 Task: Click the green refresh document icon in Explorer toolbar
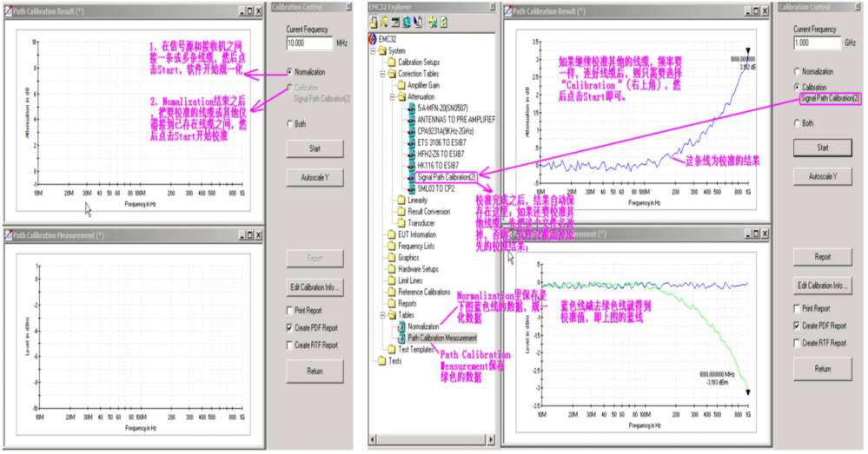[444, 23]
